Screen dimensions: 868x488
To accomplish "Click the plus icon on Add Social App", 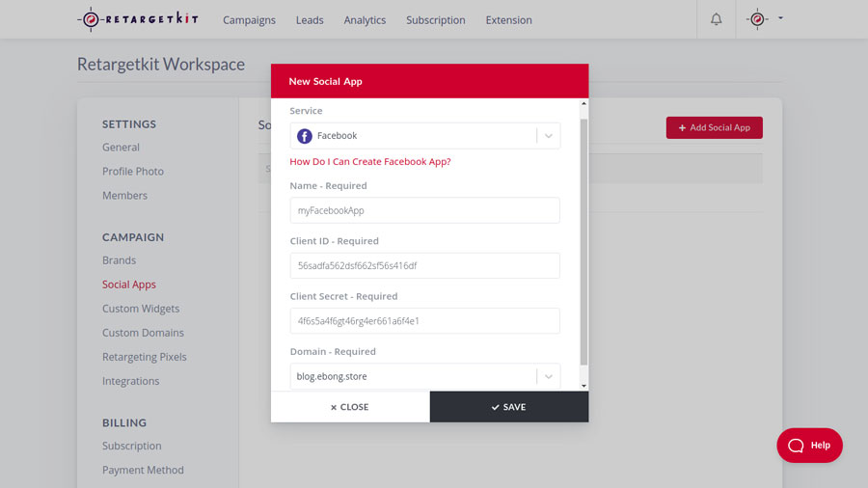I will point(682,128).
